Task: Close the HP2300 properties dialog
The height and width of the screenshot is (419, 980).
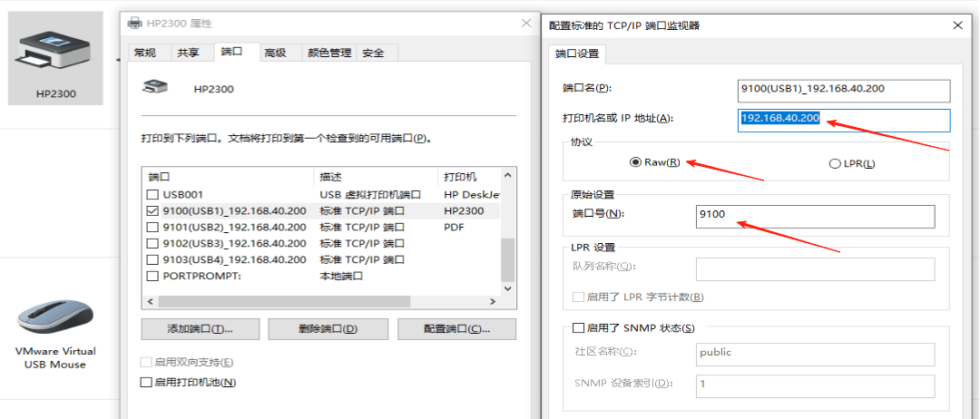Action: coord(525,23)
